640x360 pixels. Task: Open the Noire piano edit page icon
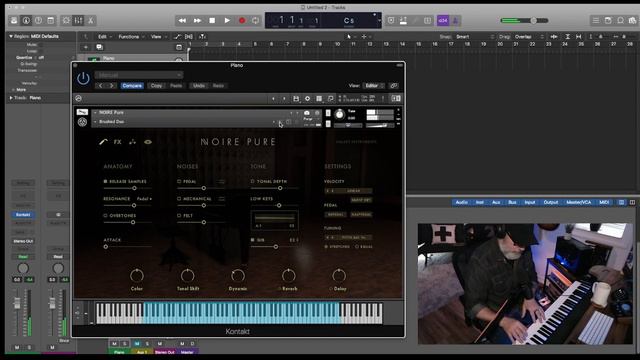[x=103, y=142]
